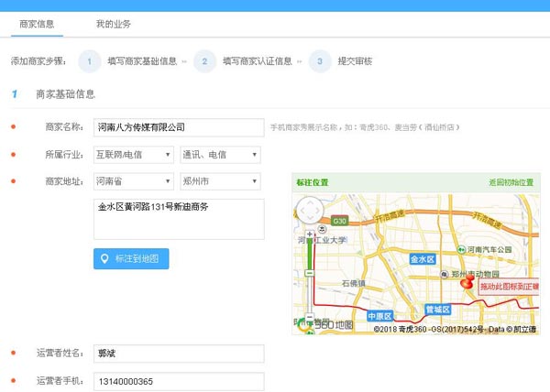Click step 2 circle for 填写商家认证信息
Image resolution: width=550 pixels, height=392 pixels.
tap(205, 61)
